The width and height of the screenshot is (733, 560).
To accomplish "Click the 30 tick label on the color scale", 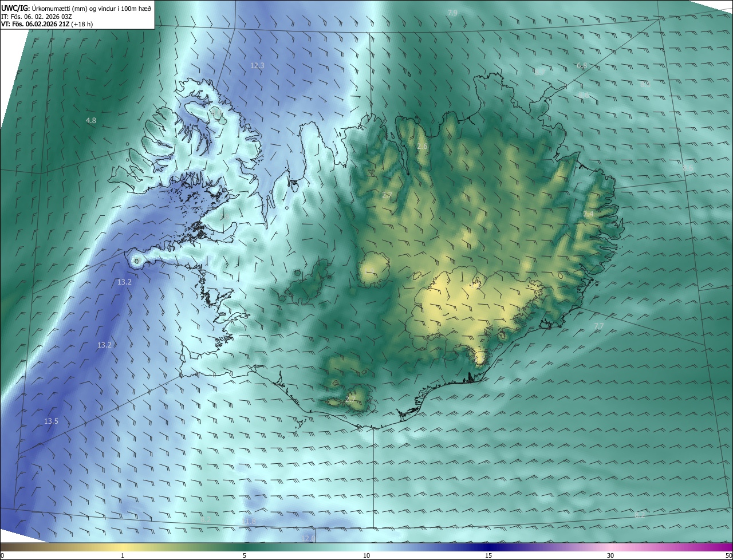I will [x=610, y=556].
